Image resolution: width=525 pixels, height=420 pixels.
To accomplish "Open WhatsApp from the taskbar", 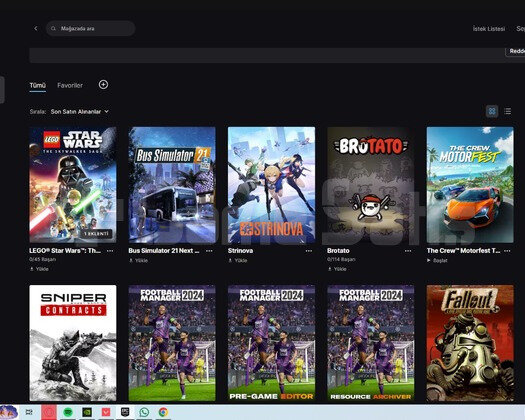I will coord(144,412).
